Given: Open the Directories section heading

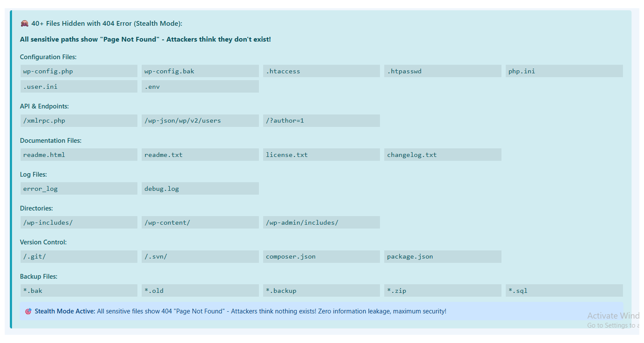Looking at the screenshot, I should tap(36, 208).
